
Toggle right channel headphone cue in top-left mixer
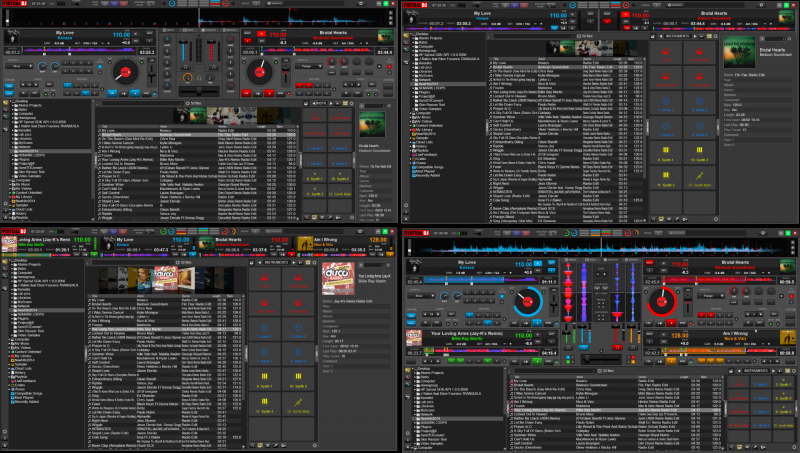point(214,67)
